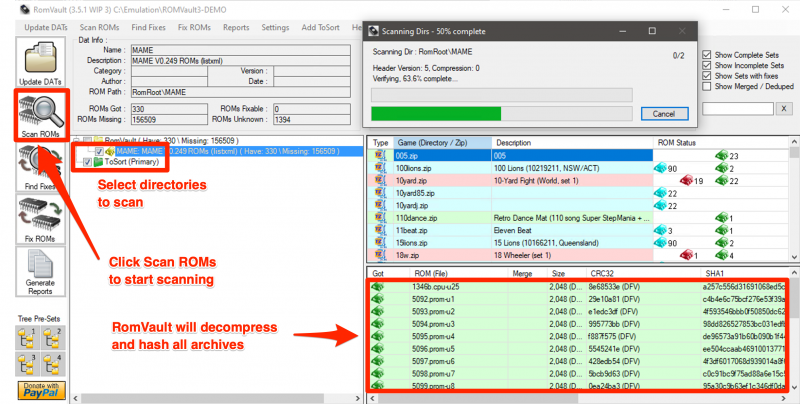The image size is (800, 404).
Task: Click the Generate Reports documents button
Action: [x=40, y=272]
